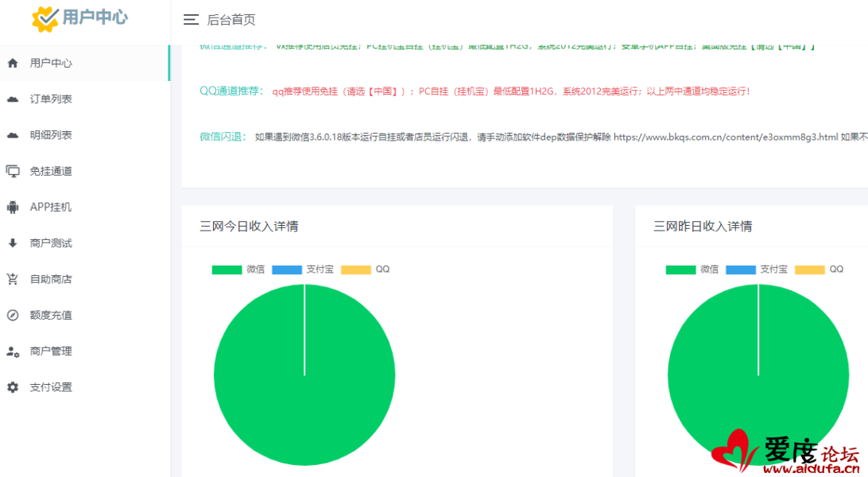Open 支付设置 in the sidebar
Viewport: 868px width, 477px height.
click(51, 387)
